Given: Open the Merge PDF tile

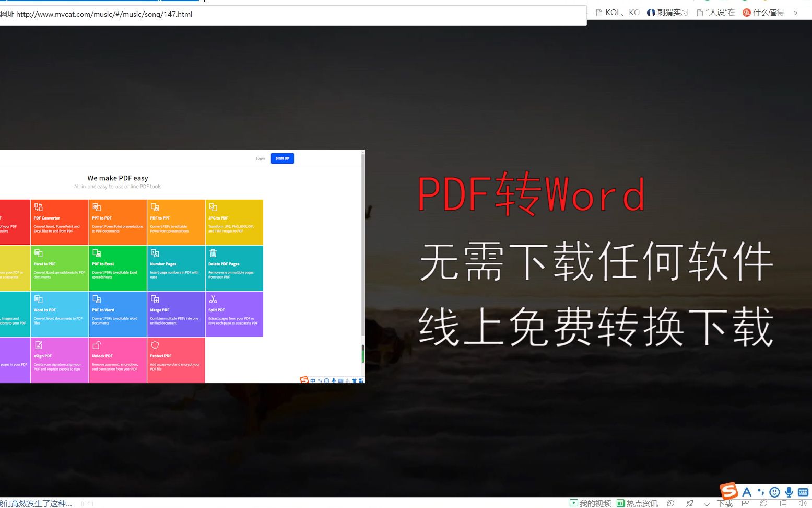Looking at the screenshot, I should point(176,314).
